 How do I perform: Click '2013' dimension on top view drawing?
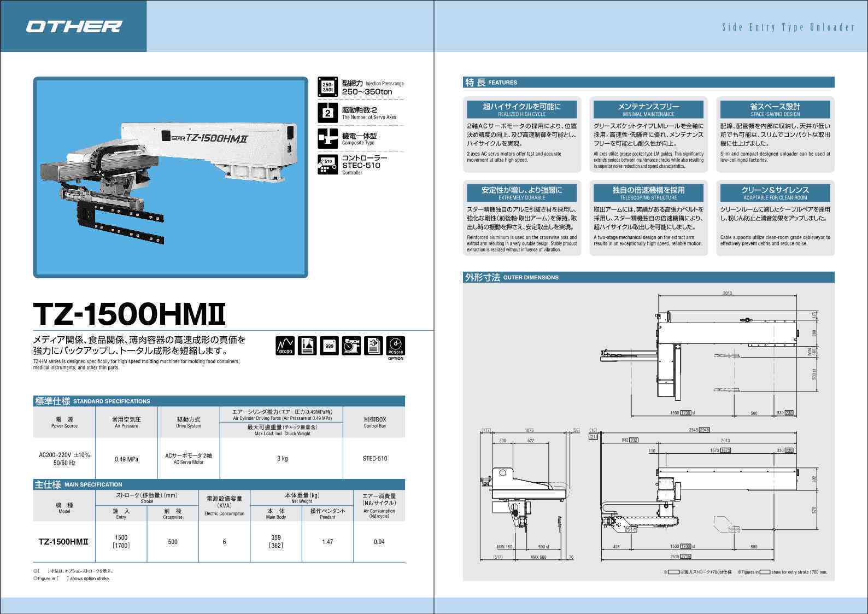727,293
